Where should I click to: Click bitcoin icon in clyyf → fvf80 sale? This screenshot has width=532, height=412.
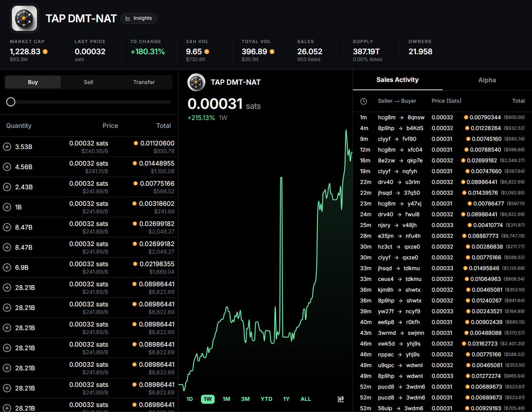tap(468, 139)
